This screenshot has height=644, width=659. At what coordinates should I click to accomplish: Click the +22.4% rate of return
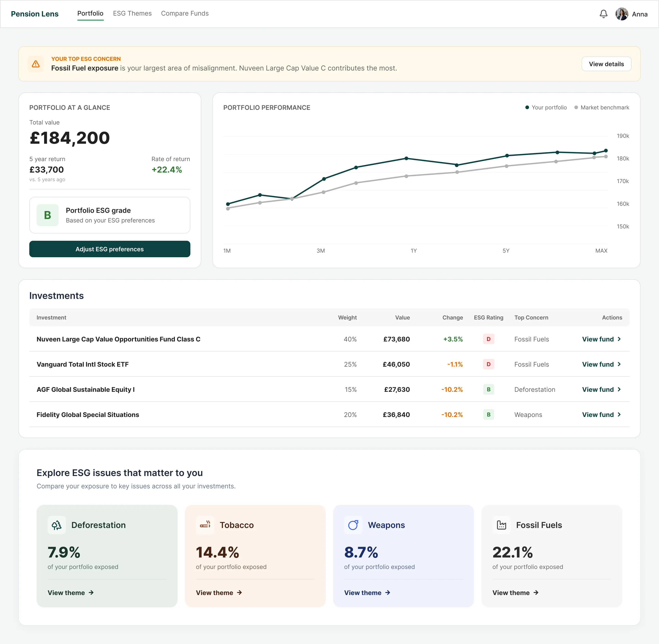[x=167, y=169]
